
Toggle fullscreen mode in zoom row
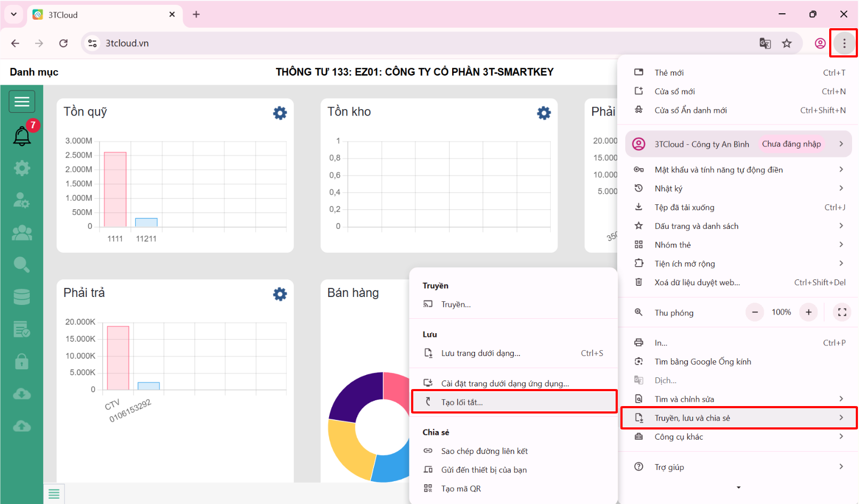842,312
